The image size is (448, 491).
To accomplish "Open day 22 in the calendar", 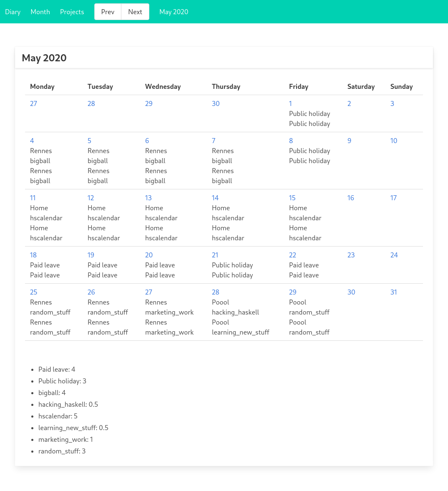I will point(293,255).
